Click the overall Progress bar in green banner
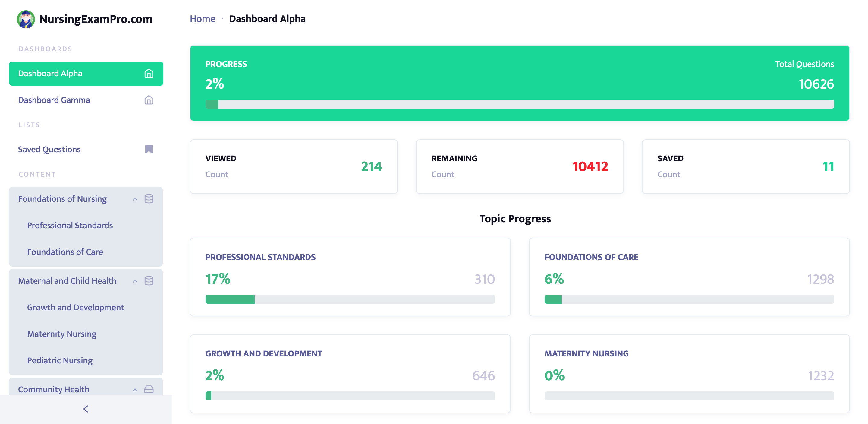This screenshot has height=424, width=868. (519, 104)
